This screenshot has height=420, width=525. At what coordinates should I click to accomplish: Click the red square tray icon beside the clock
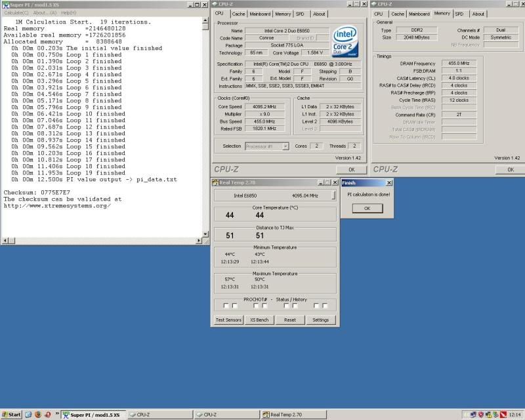(503, 415)
